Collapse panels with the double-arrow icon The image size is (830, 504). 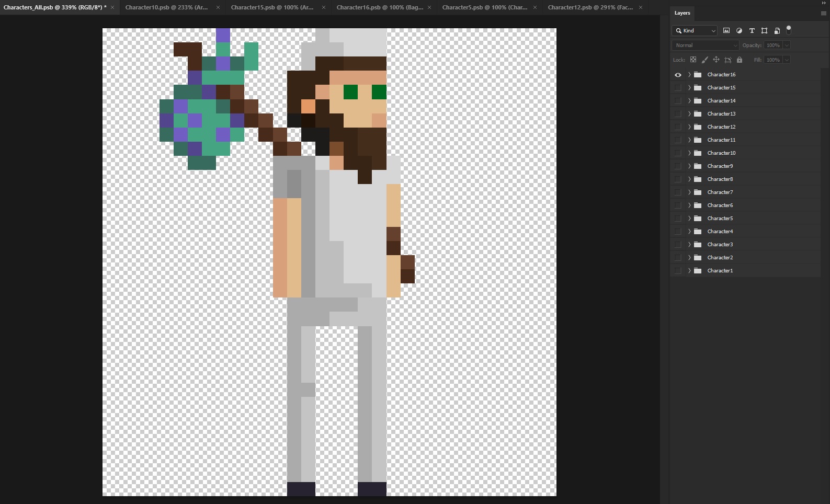coord(824,3)
